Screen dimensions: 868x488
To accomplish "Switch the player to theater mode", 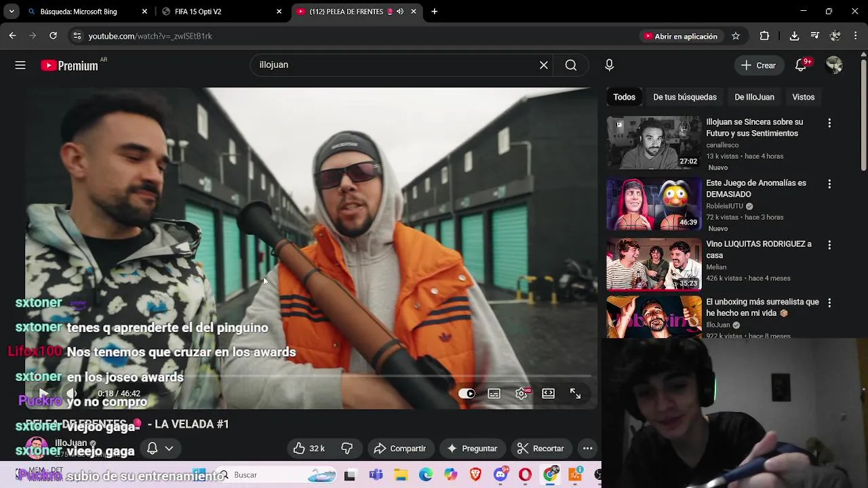I will coord(548,393).
